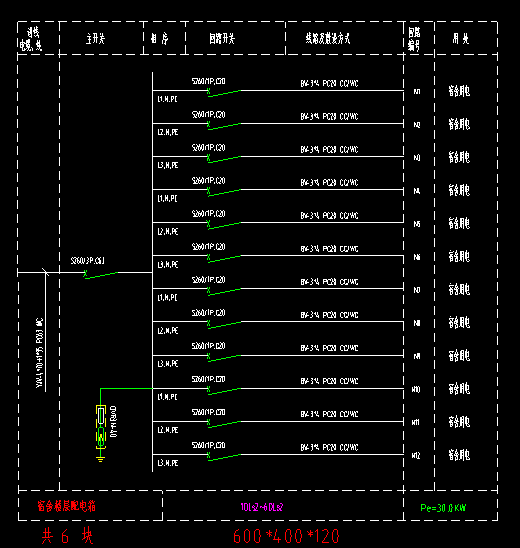Viewport: 520px width, 548px height.
Task: Click the 回路编号 column header
Action: tap(414, 38)
